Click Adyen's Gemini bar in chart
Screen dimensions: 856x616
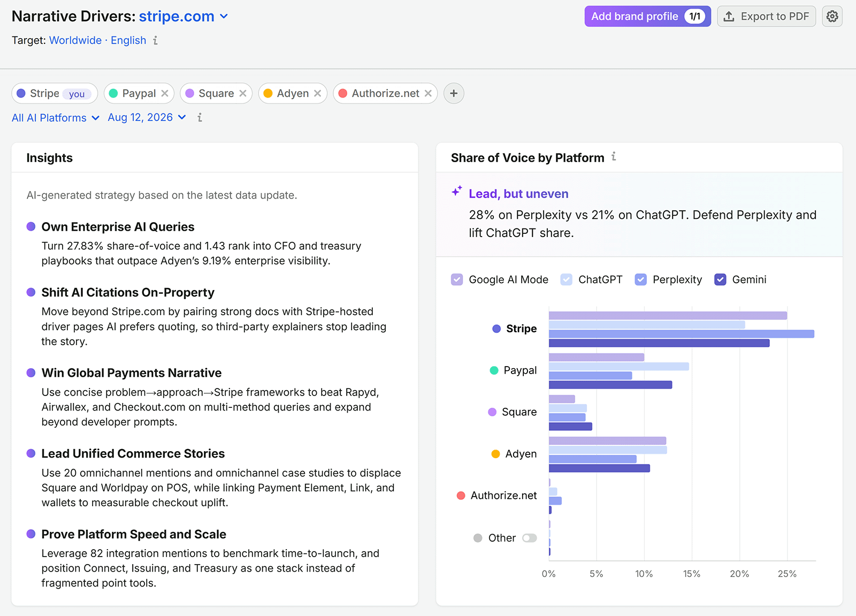pyautogui.click(x=599, y=468)
